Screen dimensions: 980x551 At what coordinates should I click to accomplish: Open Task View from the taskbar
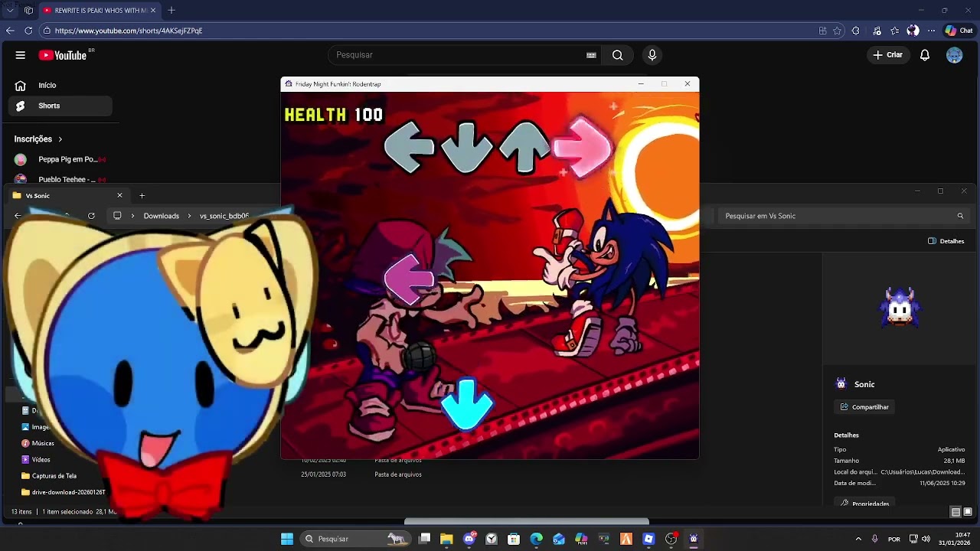pos(425,539)
